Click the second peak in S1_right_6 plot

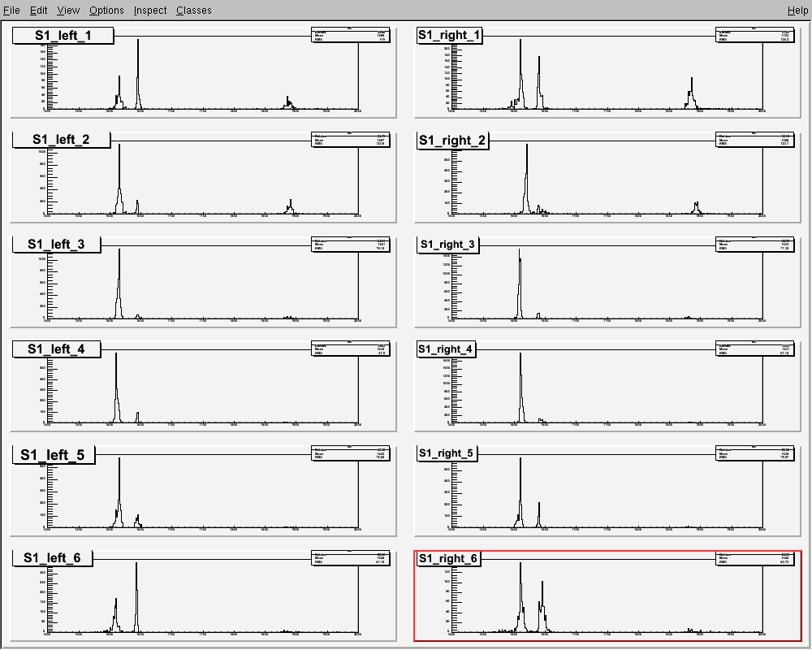point(542,606)
